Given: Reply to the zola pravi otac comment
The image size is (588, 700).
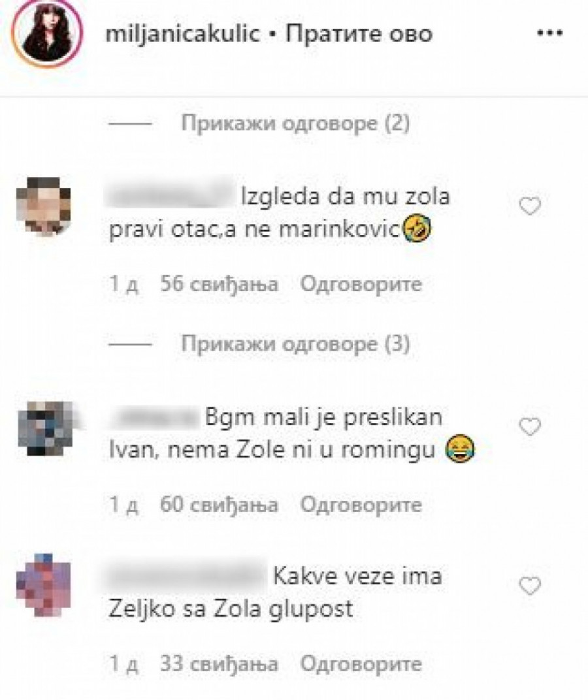Looking at the screenshot, I should (x=361, y=284).
